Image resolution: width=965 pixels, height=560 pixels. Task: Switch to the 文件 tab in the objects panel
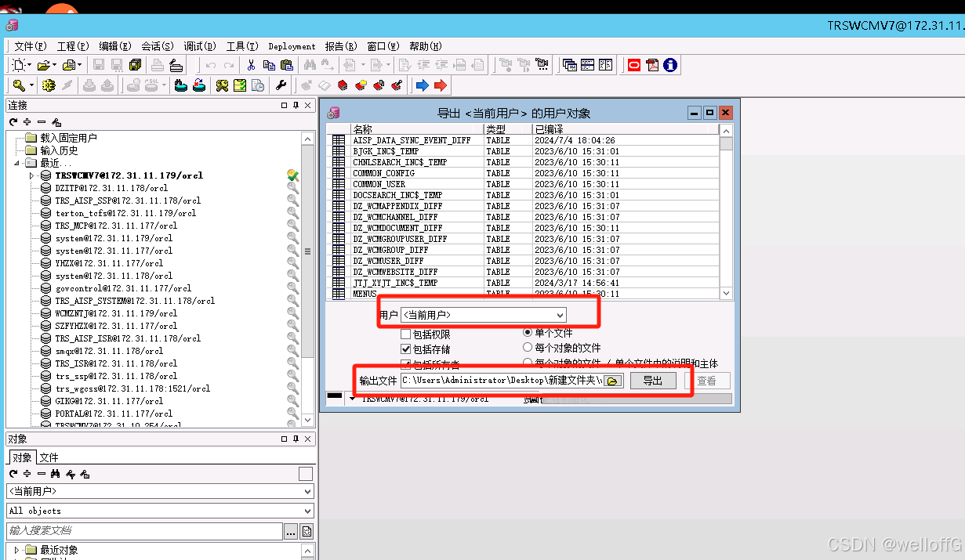tap(49, 457)
